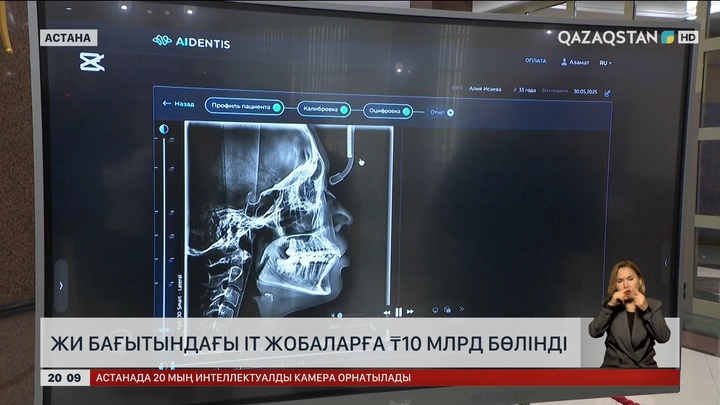Expand the left sidebar chevron handle
The width and height of the screenshot is (720, 405).
click(x=61, y=283)
